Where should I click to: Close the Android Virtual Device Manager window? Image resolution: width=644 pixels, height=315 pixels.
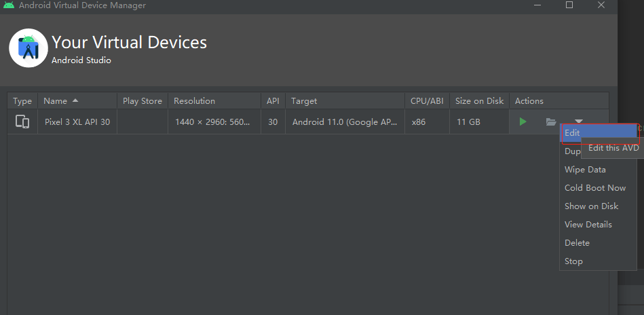pyautogui.click(x=601, y=5)
